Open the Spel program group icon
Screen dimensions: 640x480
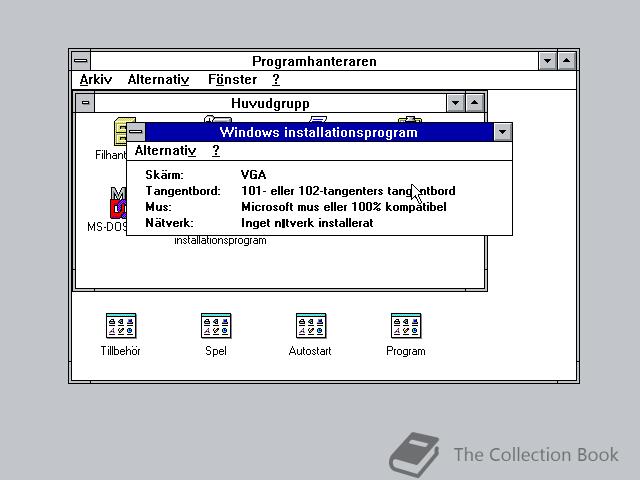tap(216, 326)
